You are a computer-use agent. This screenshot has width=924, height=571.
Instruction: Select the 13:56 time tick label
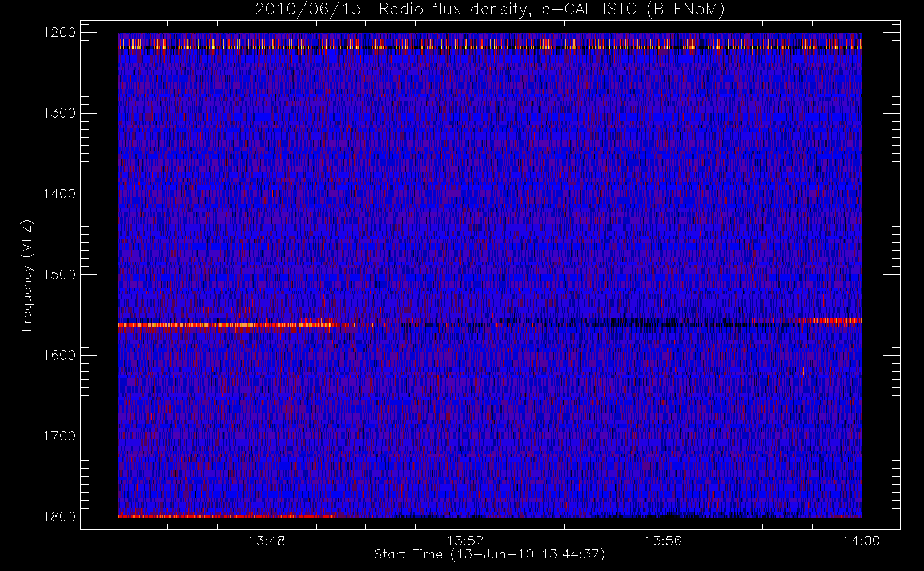pos(664,541)
